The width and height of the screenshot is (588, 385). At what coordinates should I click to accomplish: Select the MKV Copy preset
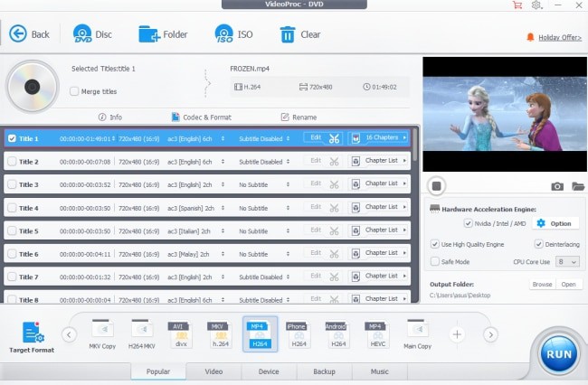pos(102,334)
